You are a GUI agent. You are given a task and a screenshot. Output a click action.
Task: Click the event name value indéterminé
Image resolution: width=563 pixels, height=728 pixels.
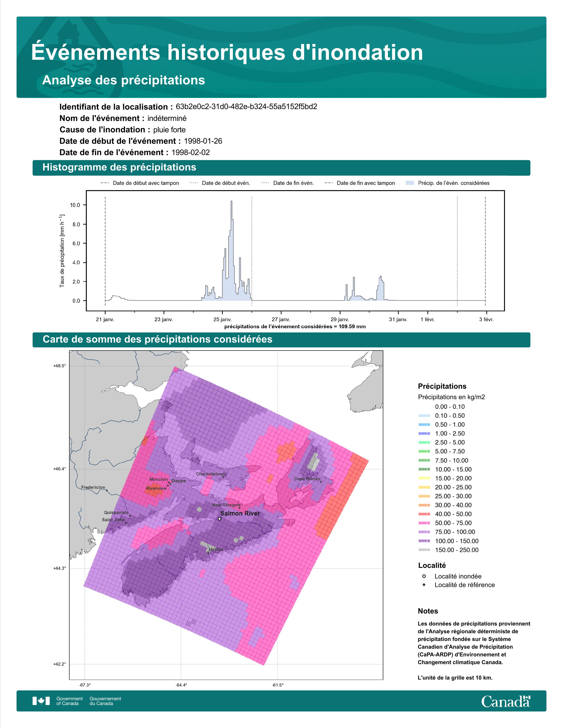coord(167,118)
